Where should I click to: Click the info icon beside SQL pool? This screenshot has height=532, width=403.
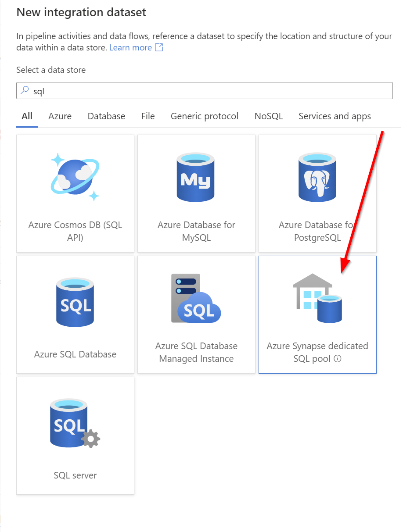(x=338, y=359)
